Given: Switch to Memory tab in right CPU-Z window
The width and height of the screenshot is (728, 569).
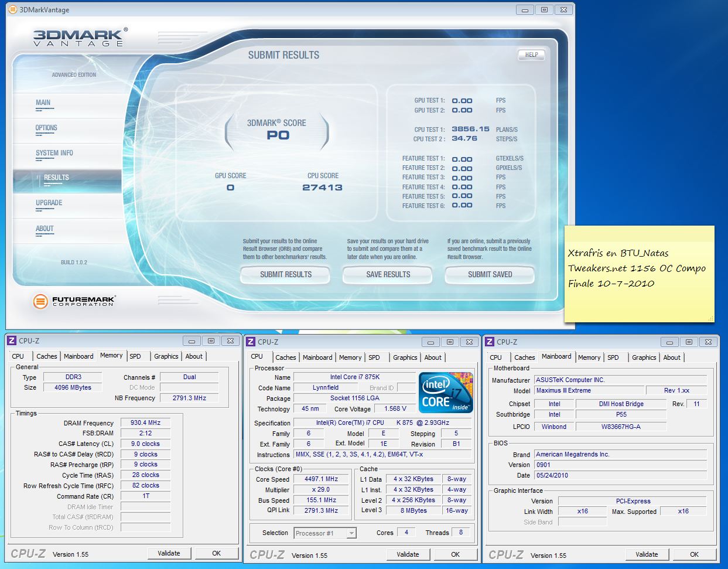Looking at the screenshot, I should tap(589, 357).
